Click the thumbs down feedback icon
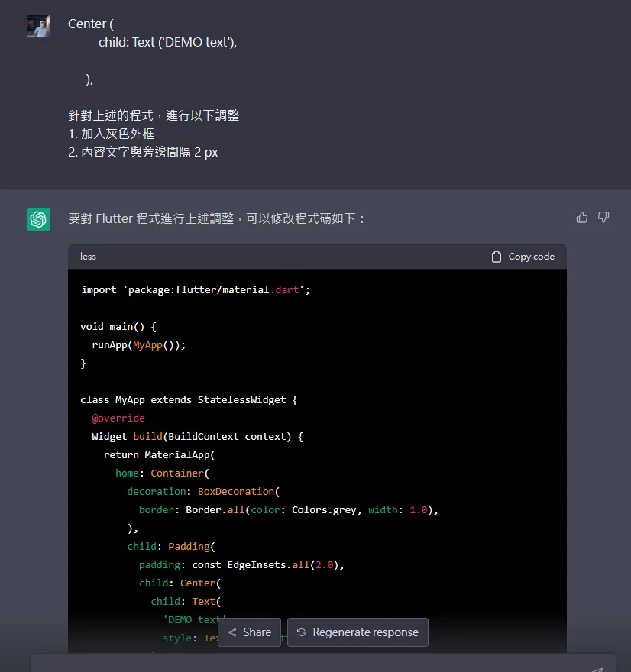631x672 pixels. 603,218
